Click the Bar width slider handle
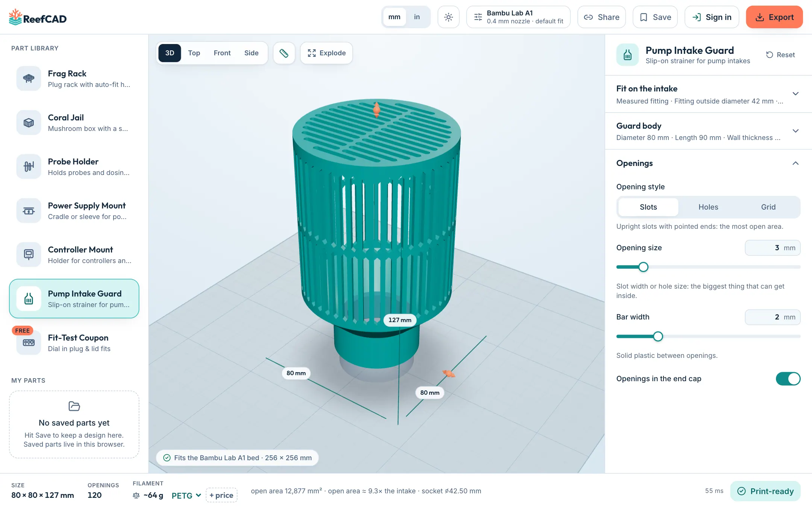812x508 pixels. click(x=658, y=336)
